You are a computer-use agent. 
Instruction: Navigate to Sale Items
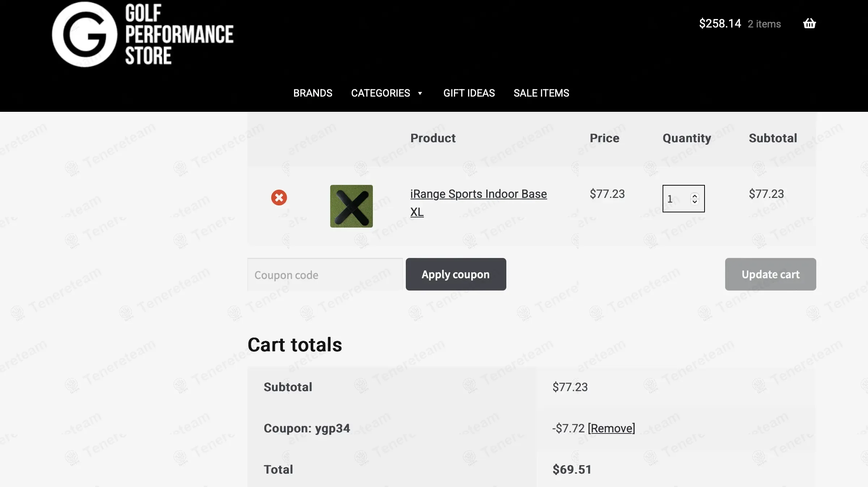coord(541,93)
